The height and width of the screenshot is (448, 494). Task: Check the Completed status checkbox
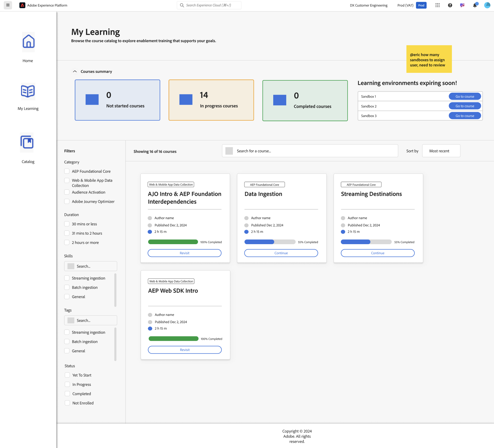[67, 394]
